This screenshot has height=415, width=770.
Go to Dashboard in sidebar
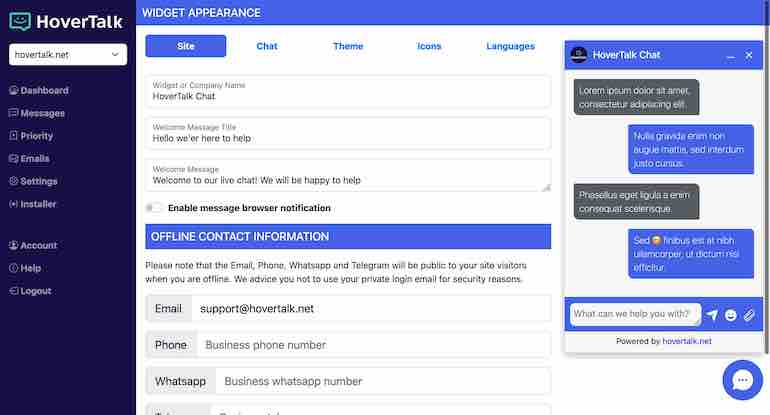coord(44,91)
